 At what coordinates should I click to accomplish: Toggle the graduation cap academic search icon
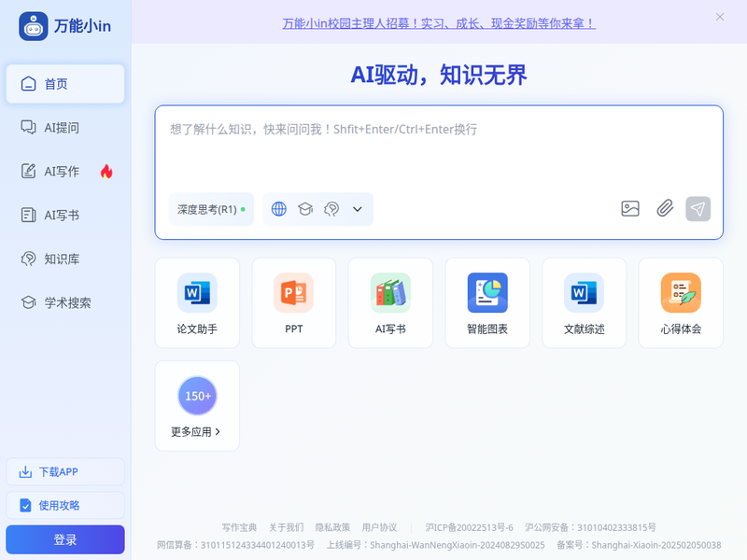click(304, 209)
